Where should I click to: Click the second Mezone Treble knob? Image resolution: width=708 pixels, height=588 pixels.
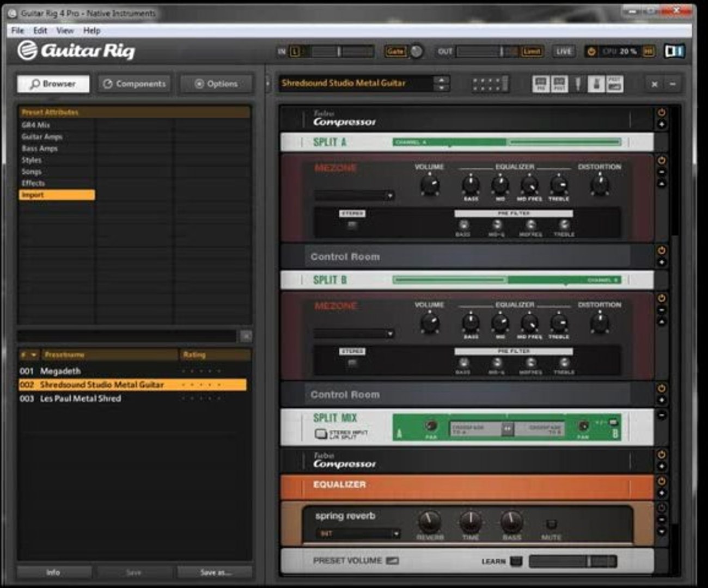tap(559, 323)
